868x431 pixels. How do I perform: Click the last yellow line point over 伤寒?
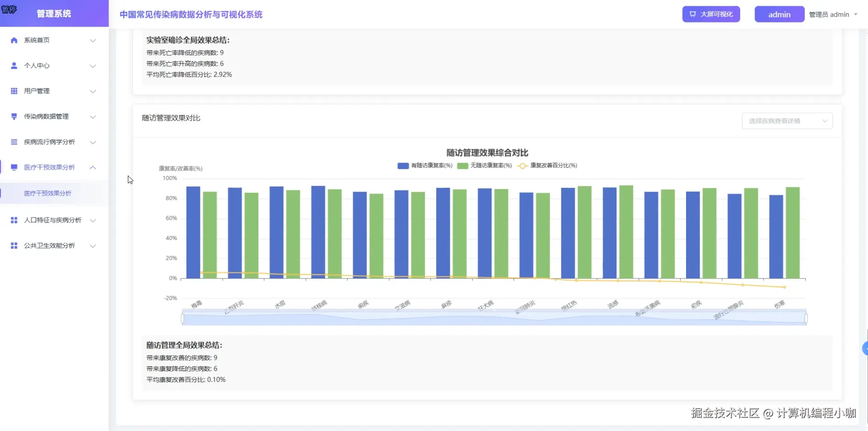click(x=785, y=287)
